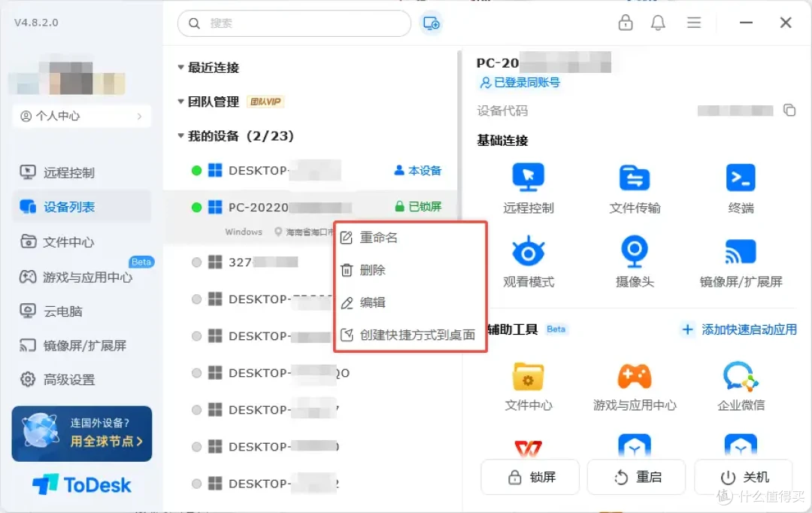Collapse the 团队管理 section
812x513 pixels.
click(180, 102)
